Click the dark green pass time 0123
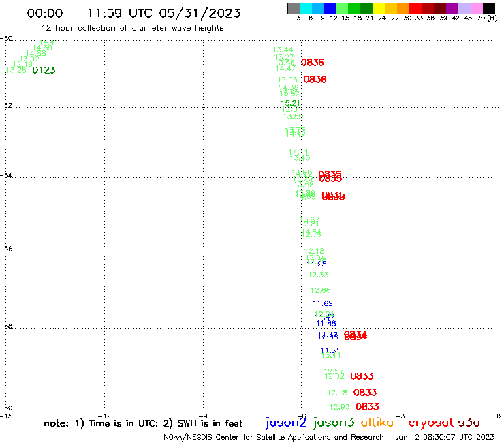504x443 pixels. pos(44,70)
